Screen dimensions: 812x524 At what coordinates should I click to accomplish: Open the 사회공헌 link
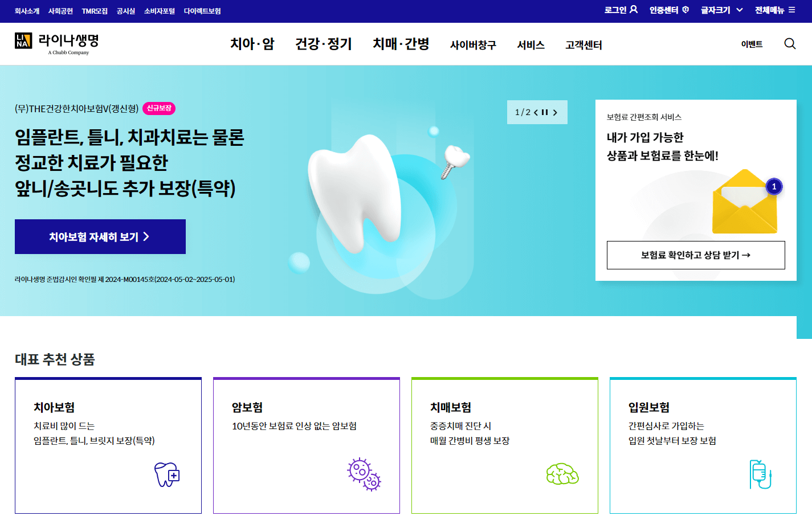click(x=60, y=11)
